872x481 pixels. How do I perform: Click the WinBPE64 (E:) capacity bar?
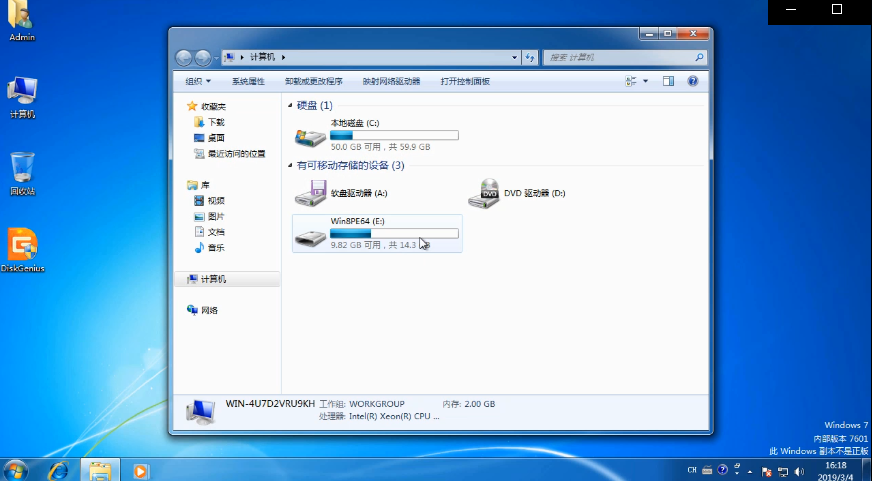(394, 233)
